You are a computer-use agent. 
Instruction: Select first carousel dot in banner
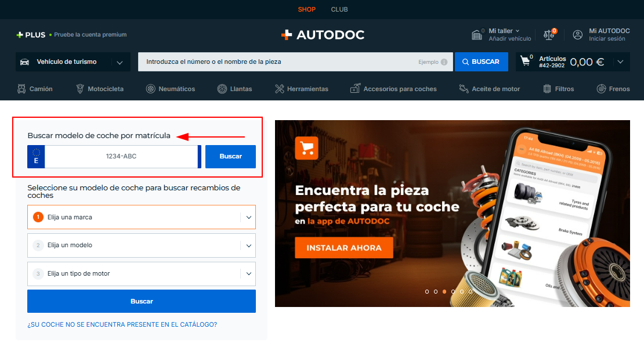[x=427, y=291]
